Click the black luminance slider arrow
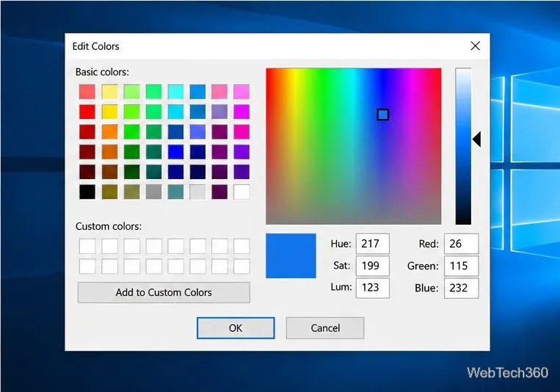 (x=477, y=139)
